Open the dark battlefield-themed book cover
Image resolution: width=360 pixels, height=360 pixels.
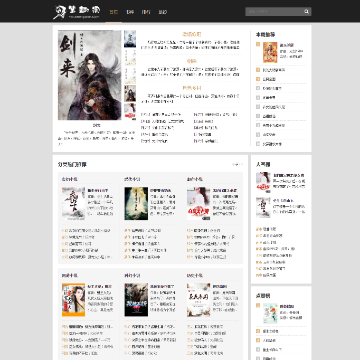point(136,300)
